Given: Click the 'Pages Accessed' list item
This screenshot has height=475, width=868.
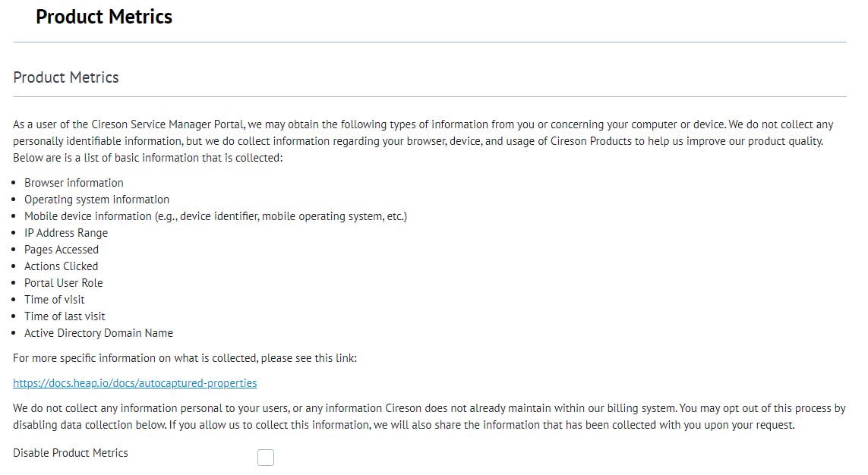Looking at the screenshot, I should [62, 250].
